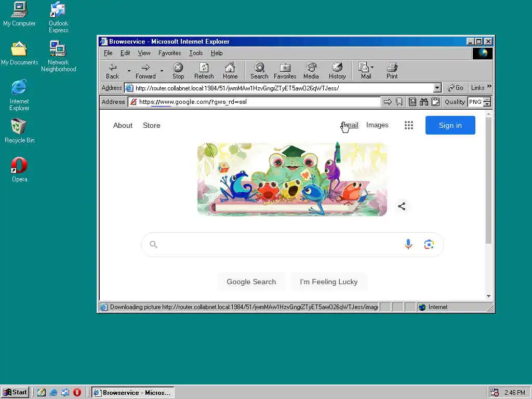The image size is (532, 399).
Task: Open the Favorites menu
Action: pyautogui.click(x=170, y=53)
